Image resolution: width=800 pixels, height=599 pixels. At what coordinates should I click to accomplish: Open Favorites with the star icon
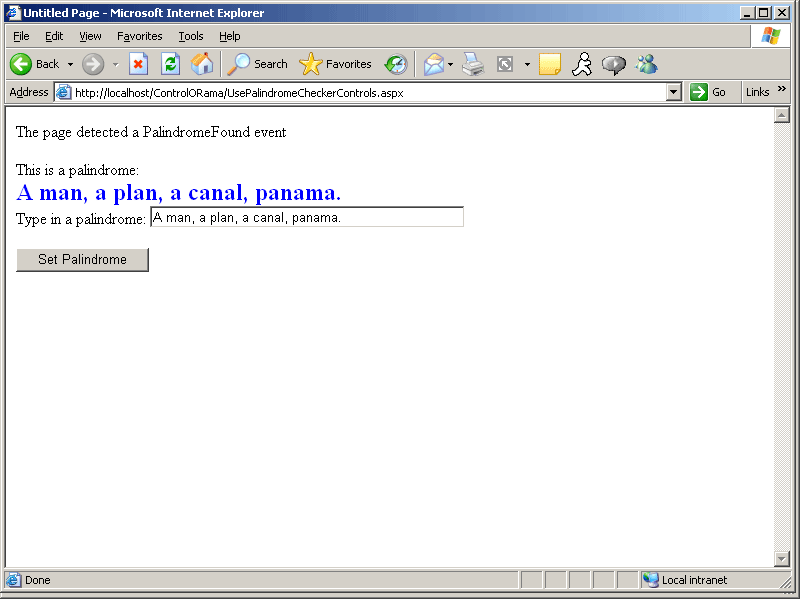pyautogui.click(x=335, y=64)
